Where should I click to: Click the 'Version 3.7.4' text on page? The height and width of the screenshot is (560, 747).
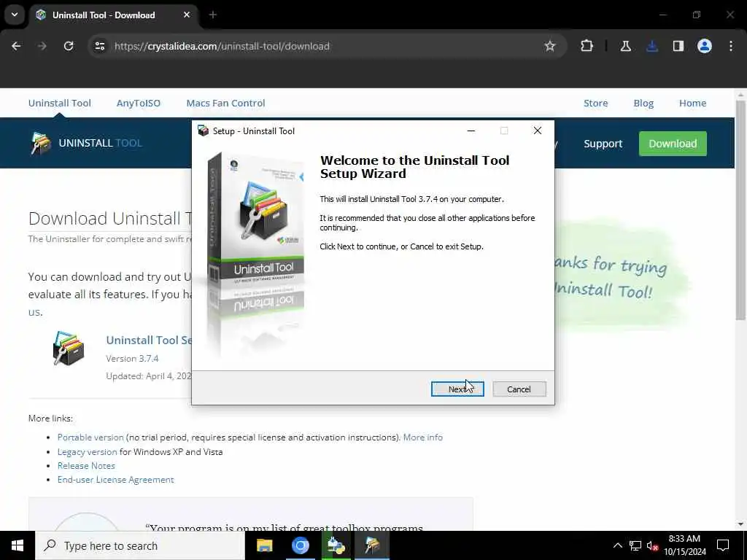[x=132, y=359]
